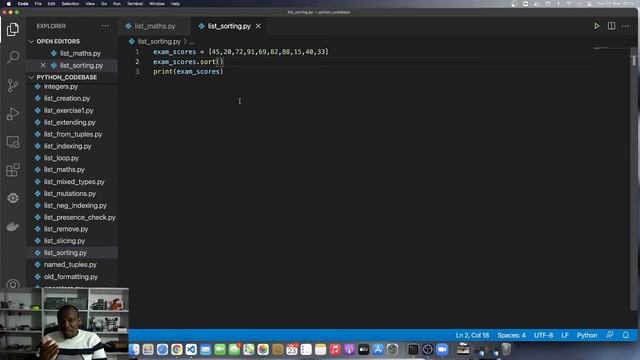
Task: Open editor More Actions ellipsis menu
Action: pyautogui.click(x=625, y=26)
